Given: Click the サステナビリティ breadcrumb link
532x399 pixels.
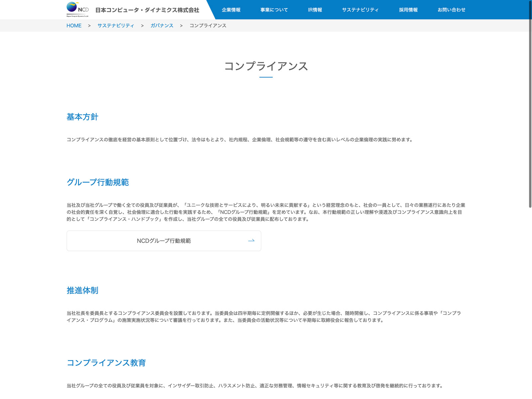Looking at the screenshot, I should [116, 26].
